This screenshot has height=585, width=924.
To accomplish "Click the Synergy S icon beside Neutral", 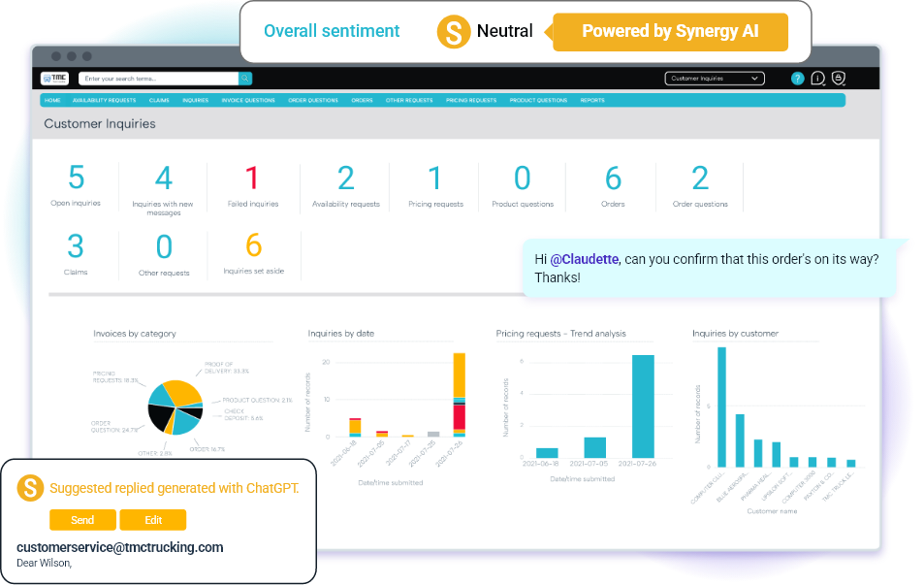I will (x=453, y=32).
